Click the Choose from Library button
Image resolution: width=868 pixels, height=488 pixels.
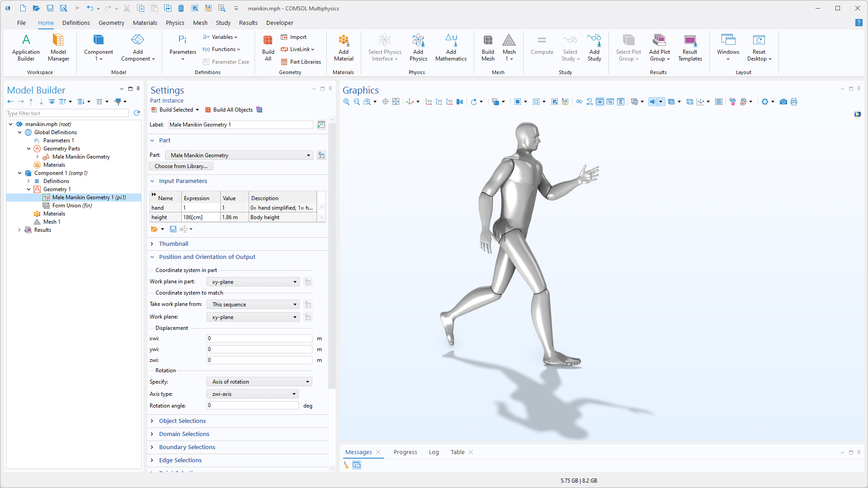181,166
